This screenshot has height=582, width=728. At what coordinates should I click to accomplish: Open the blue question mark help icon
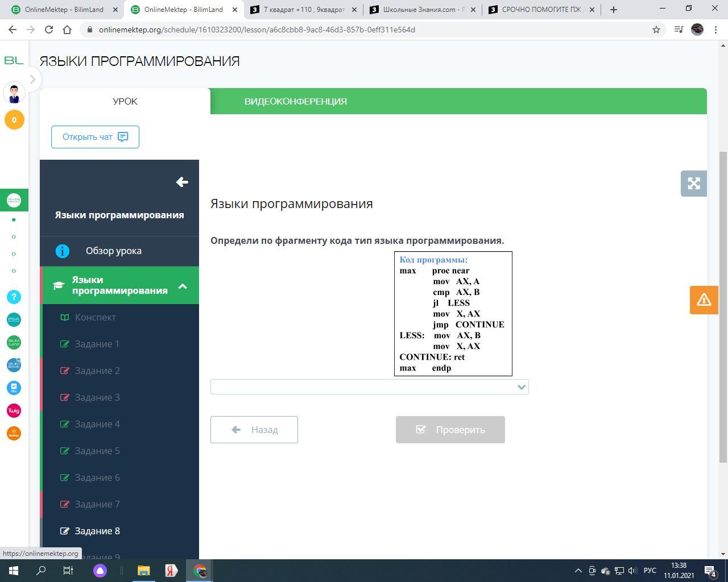point(14,297)
